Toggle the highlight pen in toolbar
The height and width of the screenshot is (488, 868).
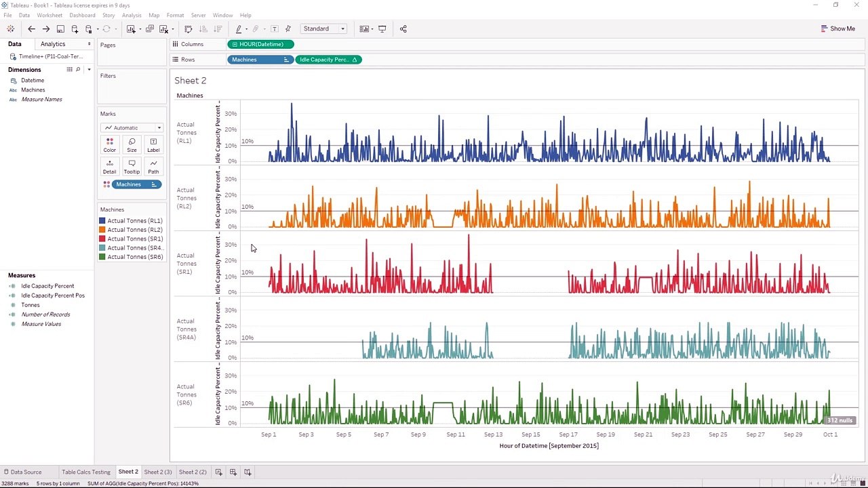pyautogui.click(x=239, y=29)
